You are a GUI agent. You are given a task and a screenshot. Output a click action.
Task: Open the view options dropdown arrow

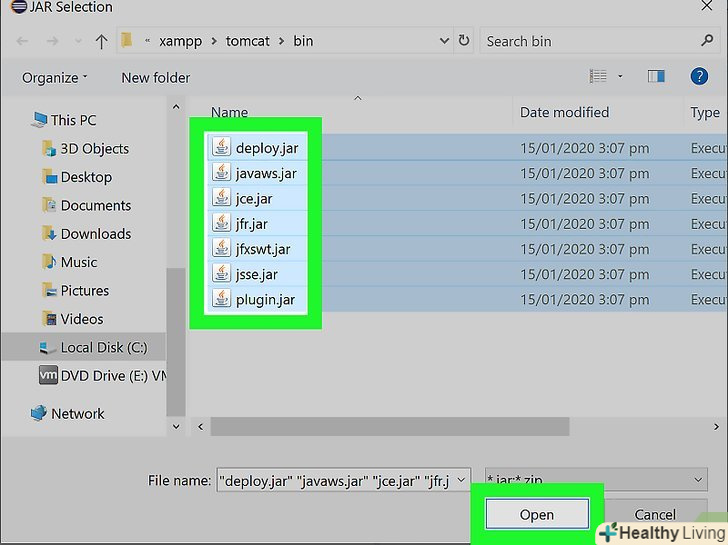pos(620,76)
